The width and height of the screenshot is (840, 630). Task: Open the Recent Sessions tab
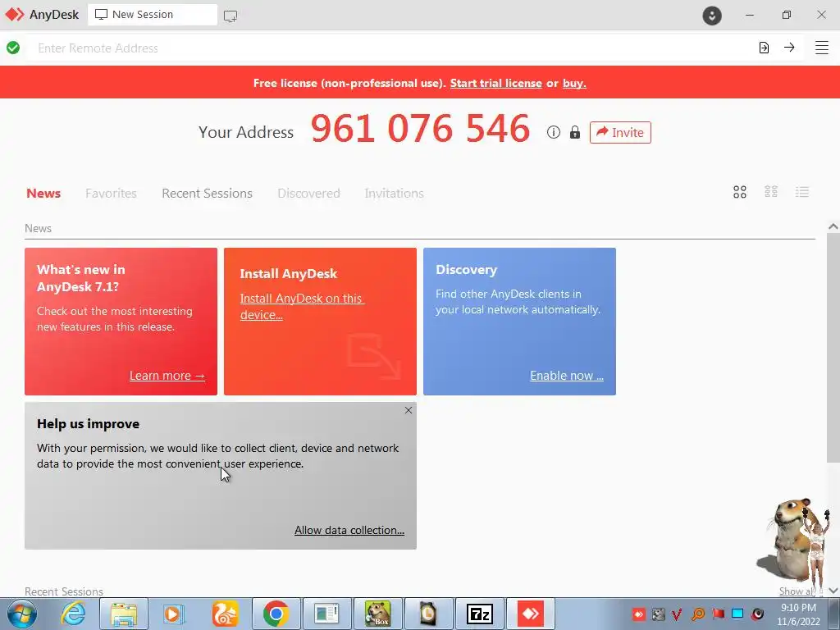coord(207,193)
